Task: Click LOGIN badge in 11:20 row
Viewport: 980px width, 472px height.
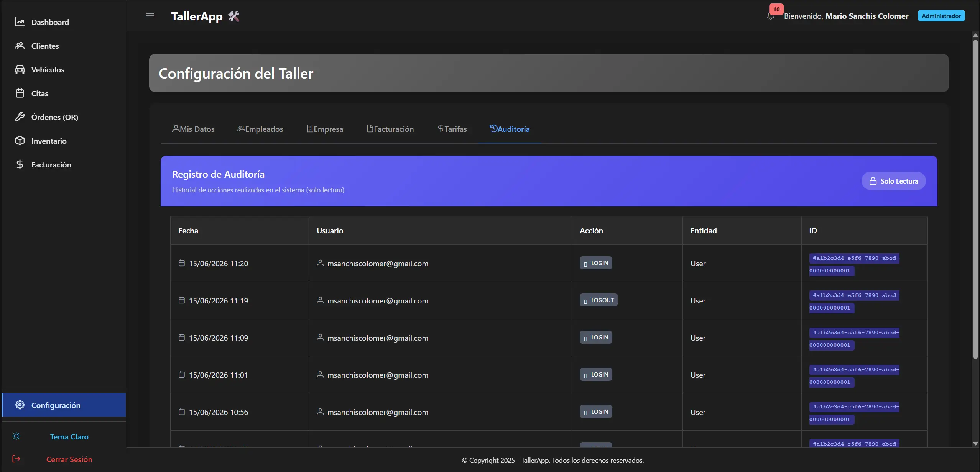Action: pyautogui.click(x=596, y=263)
